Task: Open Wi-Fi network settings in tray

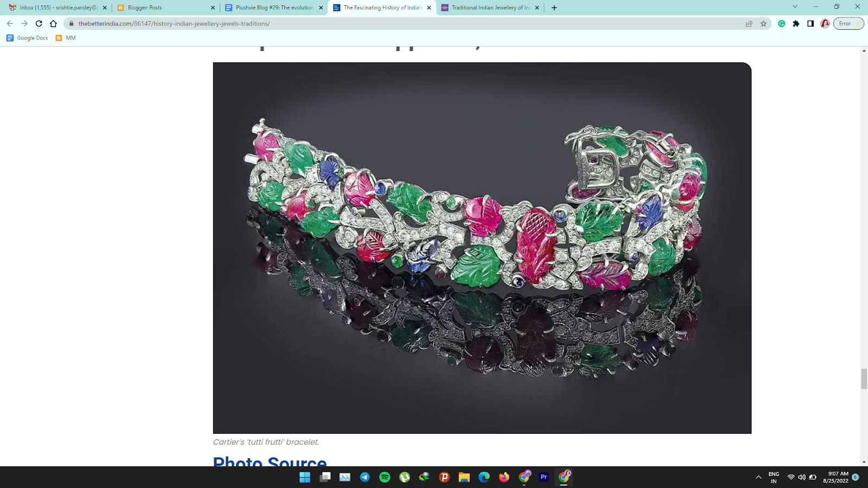Action: tap(791, 477)
